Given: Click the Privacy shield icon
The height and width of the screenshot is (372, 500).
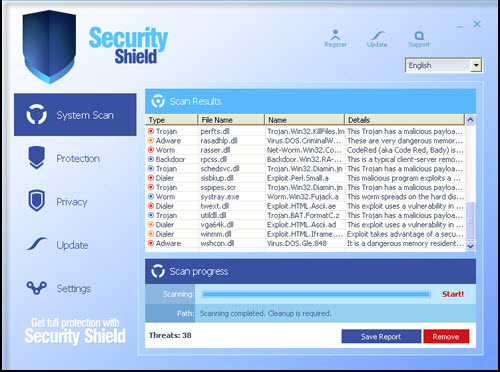Looking at the screenshot, I should 36,201.
